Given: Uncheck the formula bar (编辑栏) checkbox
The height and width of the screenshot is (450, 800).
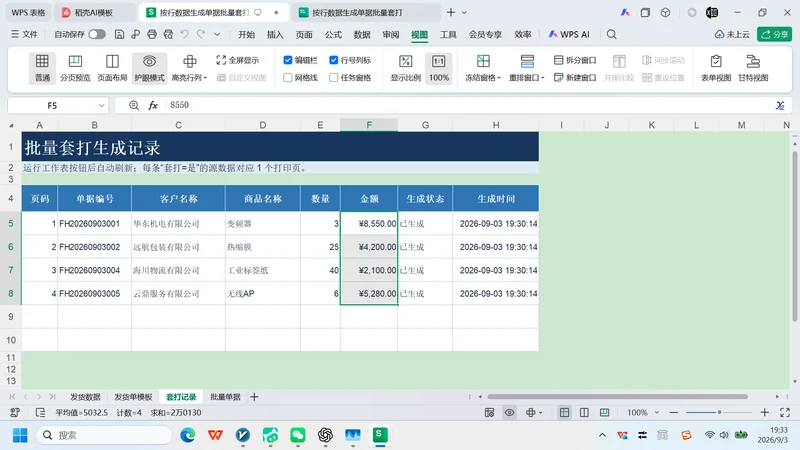Looking at the screenshot, I should (288, 60).
